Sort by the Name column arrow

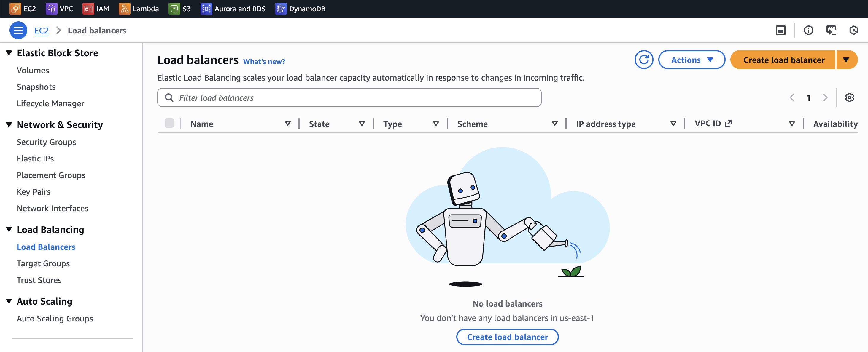click(287, 124)
